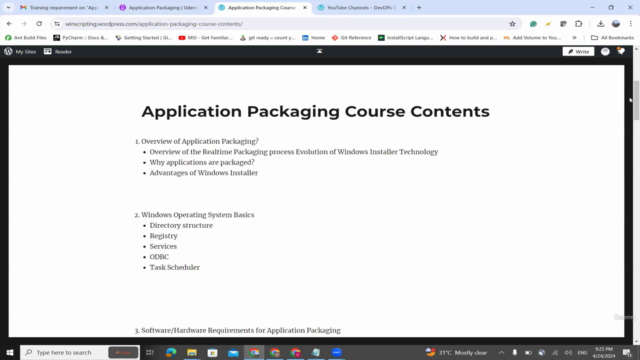Open the Extensions puzzle piece menu
640x360 pixels.
(578, 24)
